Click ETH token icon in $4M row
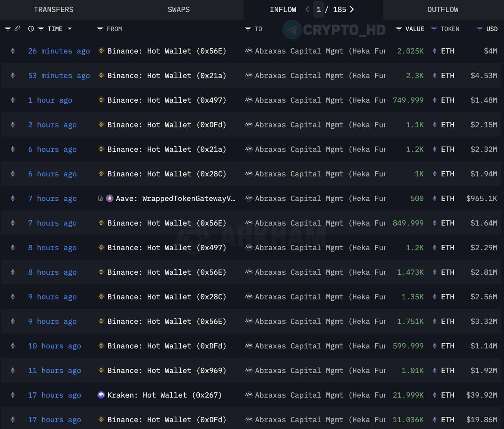This screenshot has height=429, width=504. coord(435,51)
